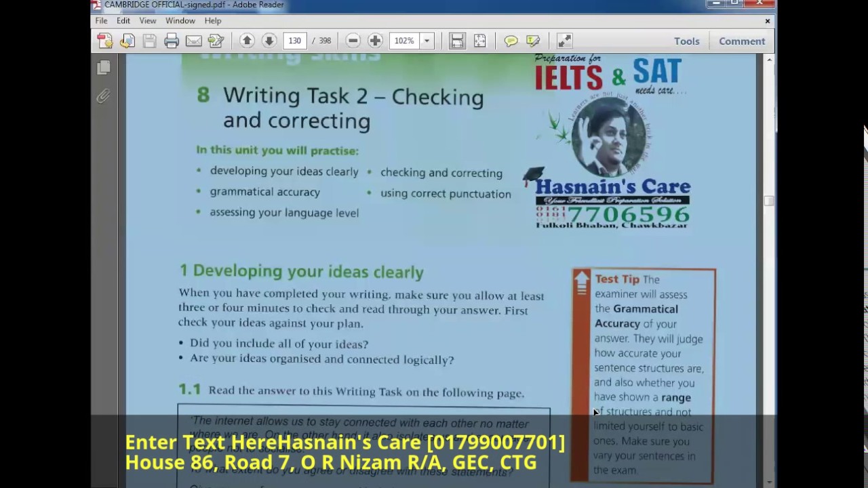Open the Help menu
This screenshot has height=488, width=868.
(x=213, y=21)
